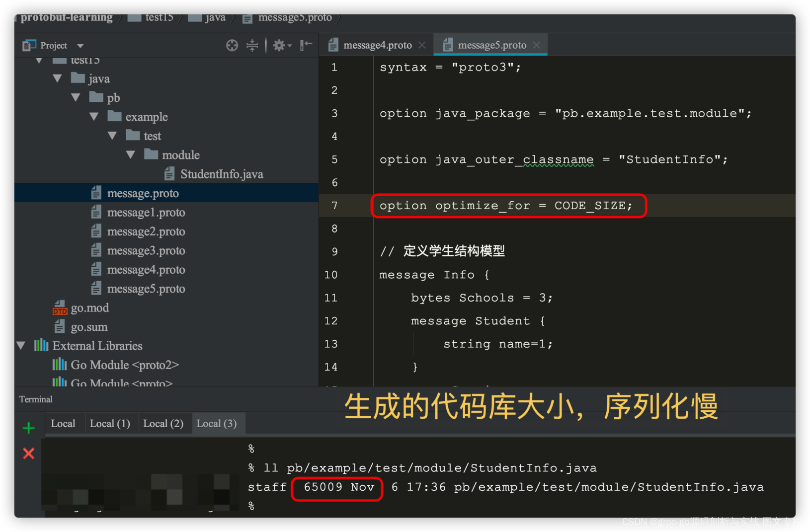Click the option java_package code line

[x=566, y=114]
